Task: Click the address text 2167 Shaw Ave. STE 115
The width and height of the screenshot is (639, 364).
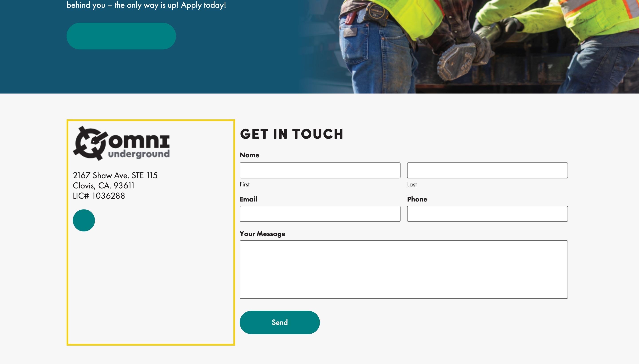Action: 115,175
